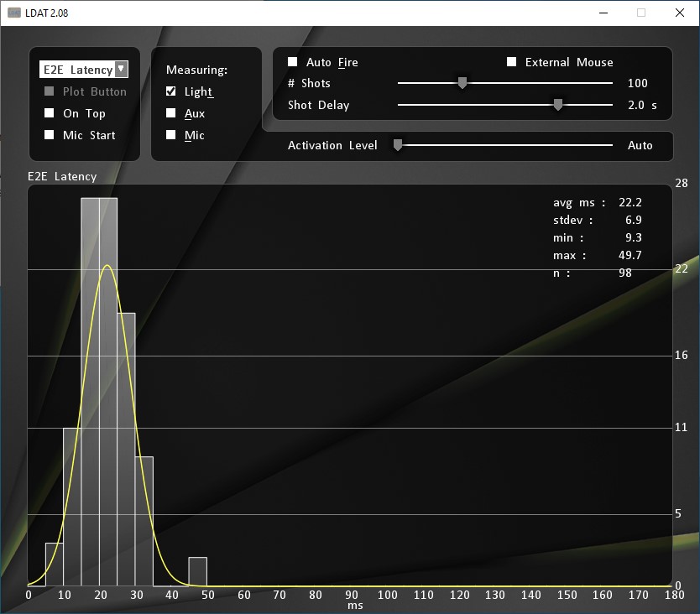Click the '100' x-axis tick label
The height and width of the screenshot is (614, 700).
[388, 595]
